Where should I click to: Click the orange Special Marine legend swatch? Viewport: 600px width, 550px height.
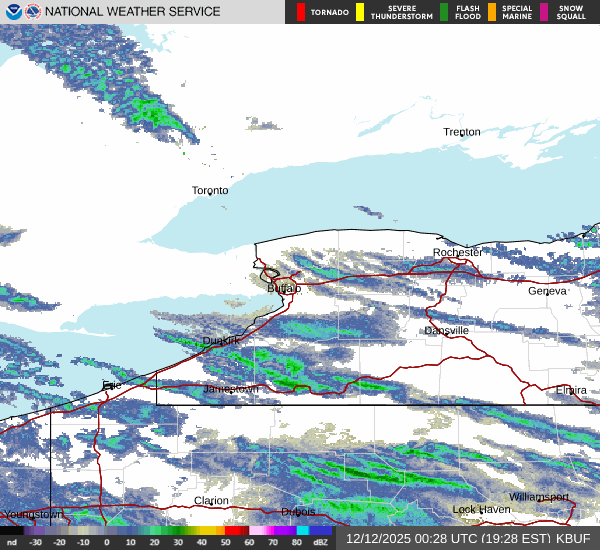point(492,12)
